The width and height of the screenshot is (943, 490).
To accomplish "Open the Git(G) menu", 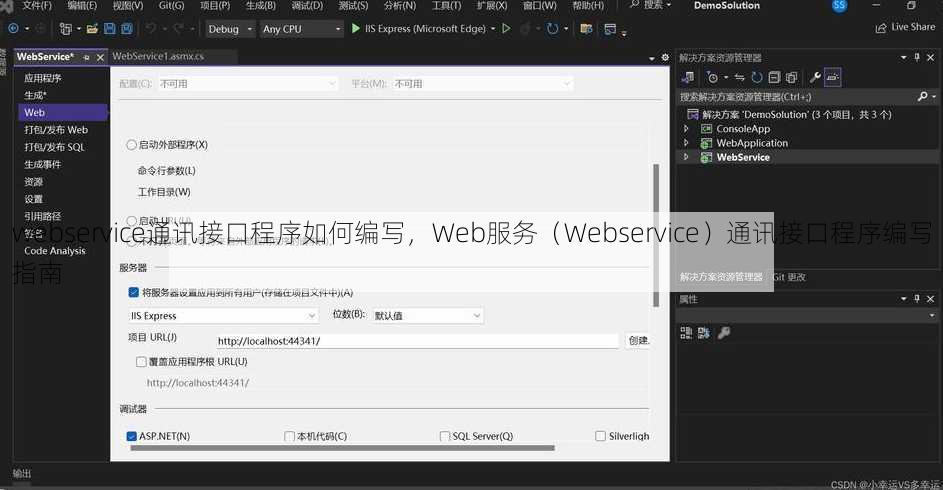I will [171, 5].
